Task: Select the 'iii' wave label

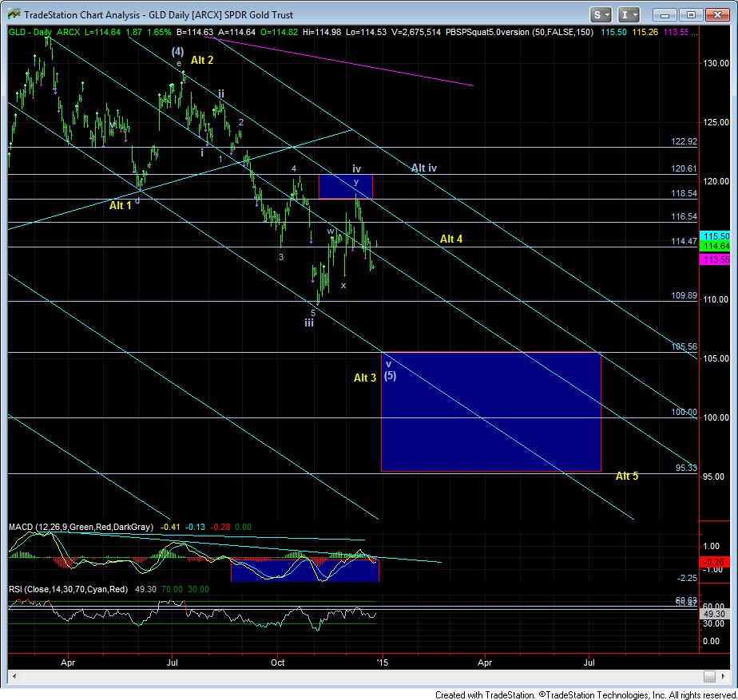Action: pos(309,322)
